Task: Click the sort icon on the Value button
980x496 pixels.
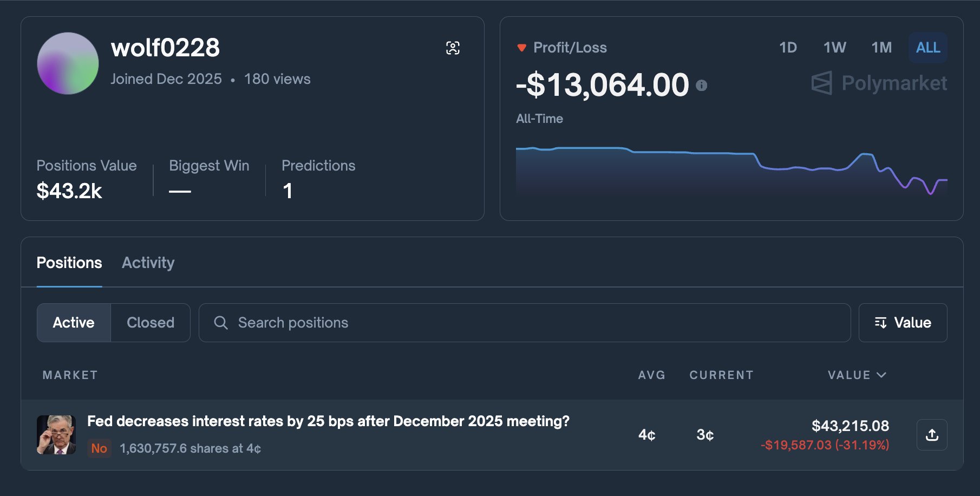Action: [x=880, y=323]
